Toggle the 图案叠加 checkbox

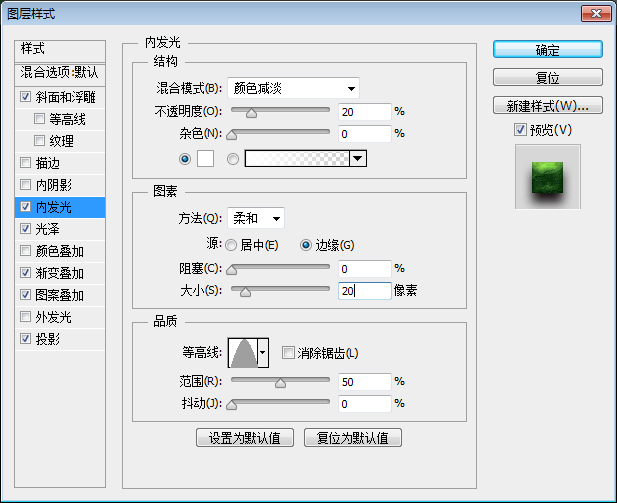26,294
